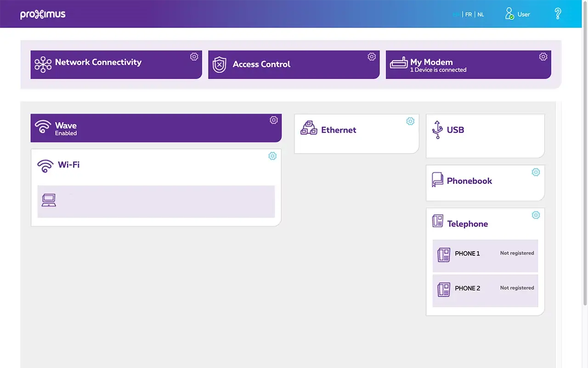The width and height of the screenshot is (588, 368).
Task: Open Network Connectivity settings gear
Action: coord(194,57)
